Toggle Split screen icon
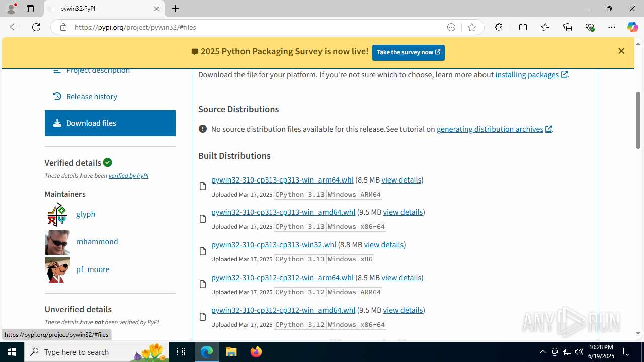 click(523, 27)
